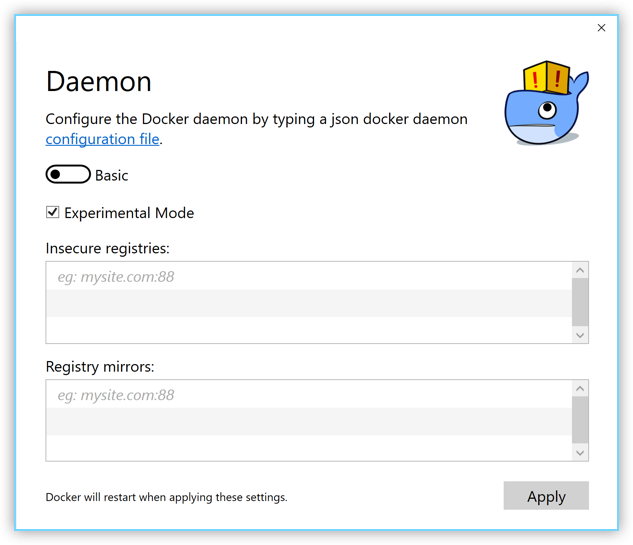Click the Experimental Mode label text
The width and height of the screenshot is (633, 545).
tap(129, 213)
